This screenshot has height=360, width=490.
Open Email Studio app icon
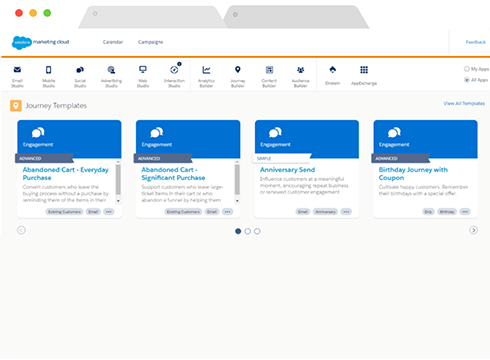coord(17,70)
